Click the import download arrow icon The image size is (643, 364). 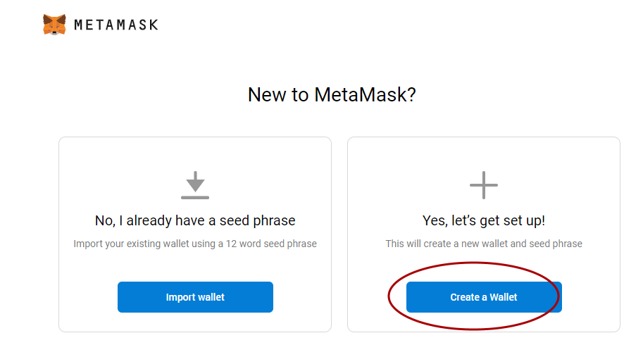point(195,185)
